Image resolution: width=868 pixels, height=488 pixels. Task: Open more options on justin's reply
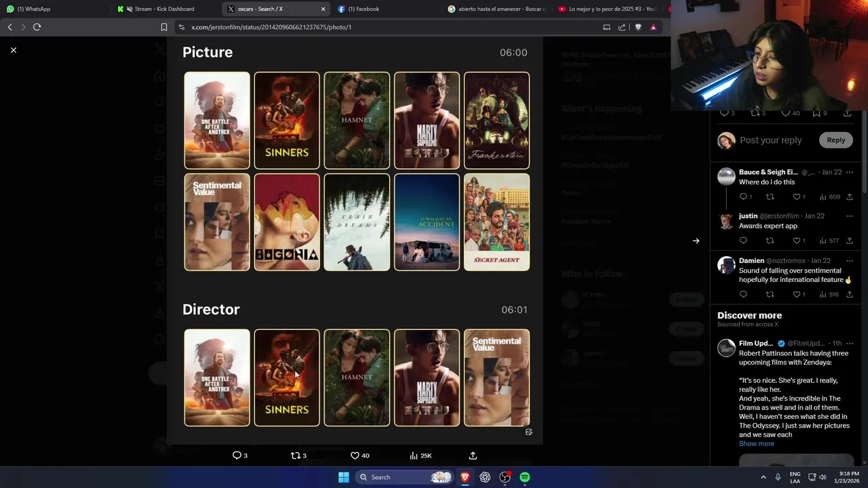tap(849, 216)
